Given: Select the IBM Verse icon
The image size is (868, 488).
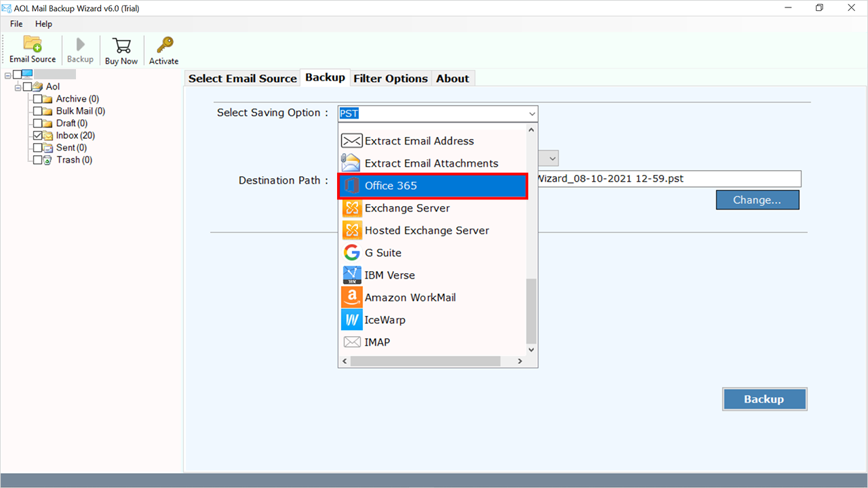Looking at the screenshot, I should click(351, 275).
